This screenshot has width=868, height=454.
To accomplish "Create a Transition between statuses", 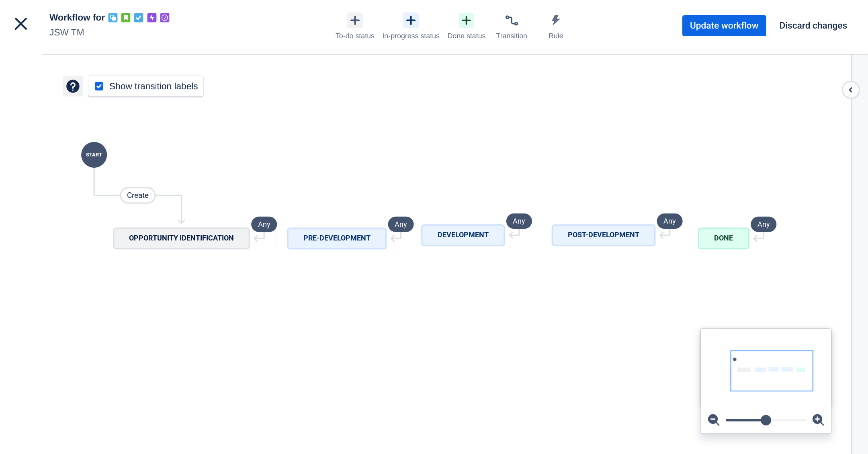I will (511, 20).
